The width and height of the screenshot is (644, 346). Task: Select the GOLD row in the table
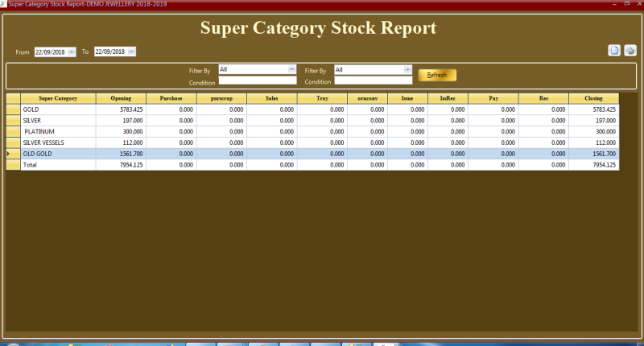(58, 109)
